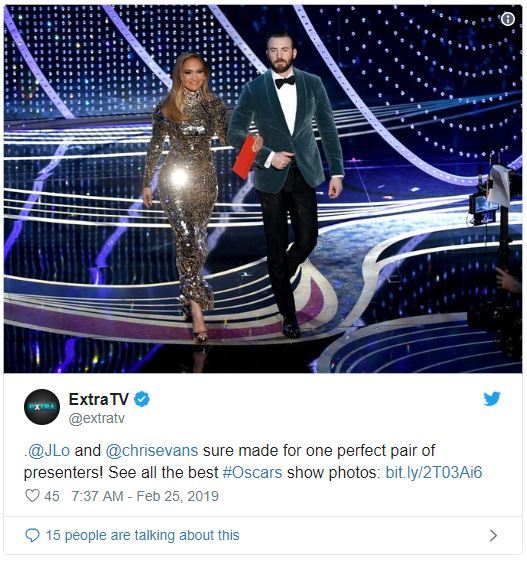Screen dimensions: 527x561
Task: Open "15 people are talking about this"
Action: (x=142, y=535)
